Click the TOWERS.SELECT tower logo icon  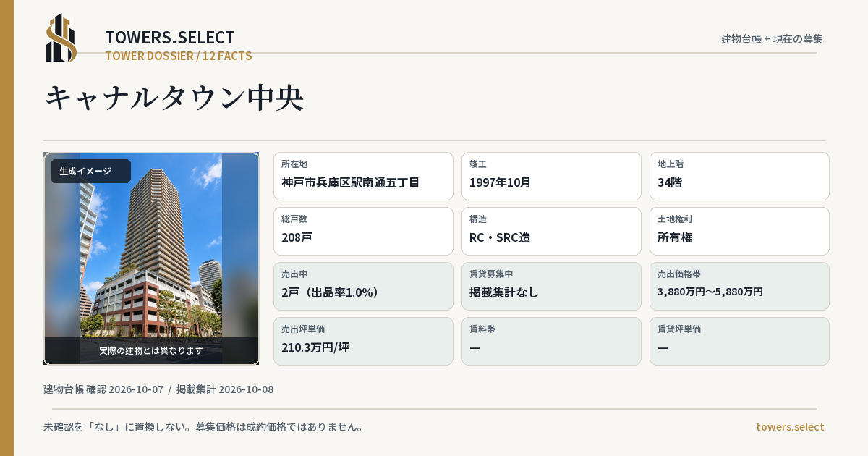[61, 38]
